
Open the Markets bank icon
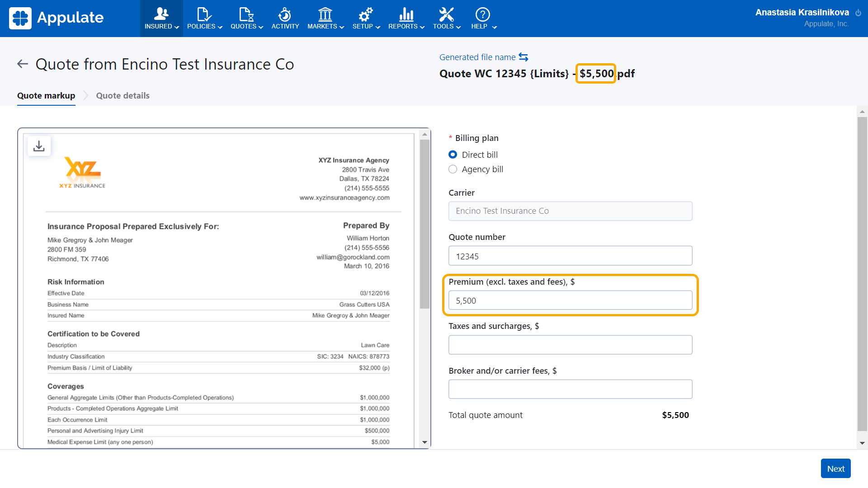[x=325, y=14]
